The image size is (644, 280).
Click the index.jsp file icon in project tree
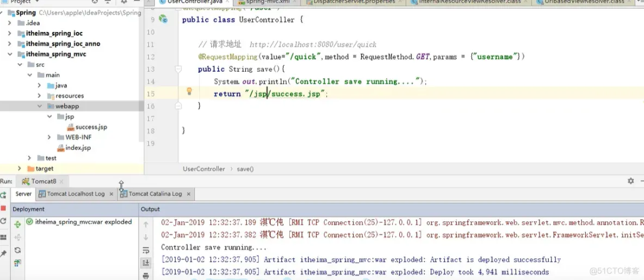pyautogui.click(x=61, y=148)
